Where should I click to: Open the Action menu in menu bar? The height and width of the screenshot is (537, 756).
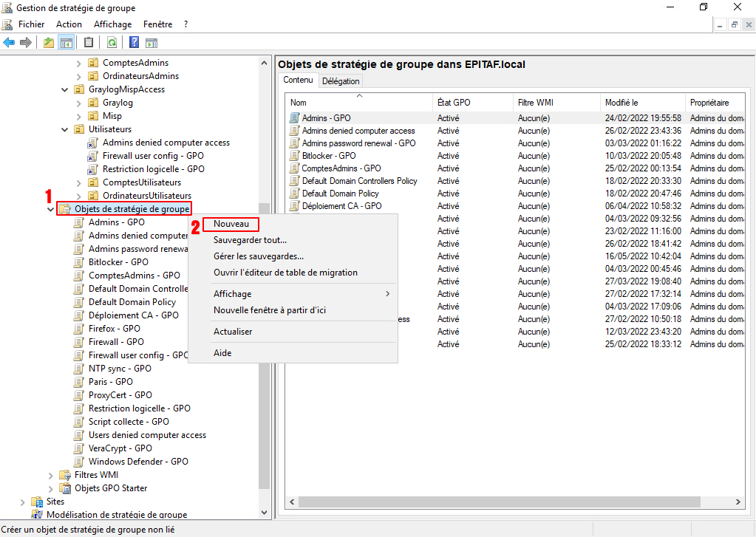point(69,24)
